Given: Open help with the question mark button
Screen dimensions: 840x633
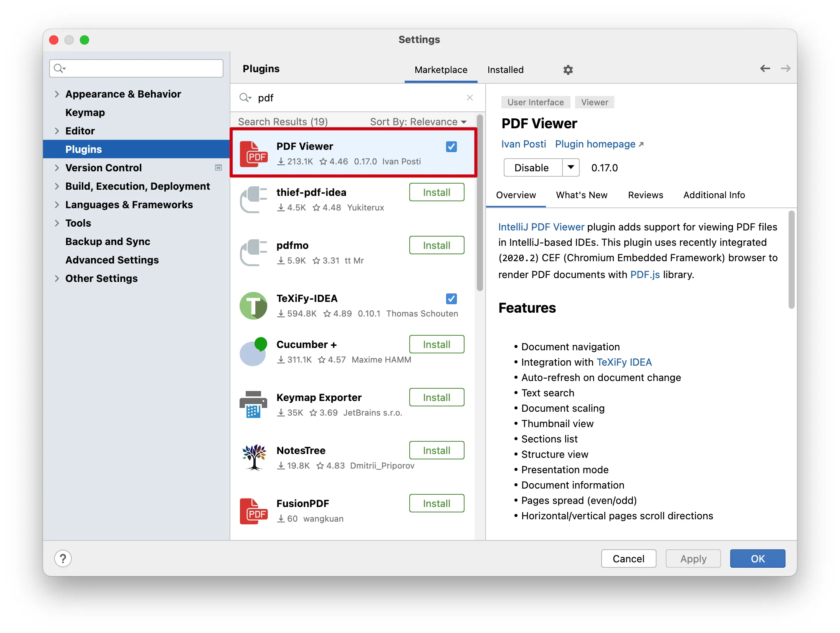Looking at the screenshot, I should 63,558.
